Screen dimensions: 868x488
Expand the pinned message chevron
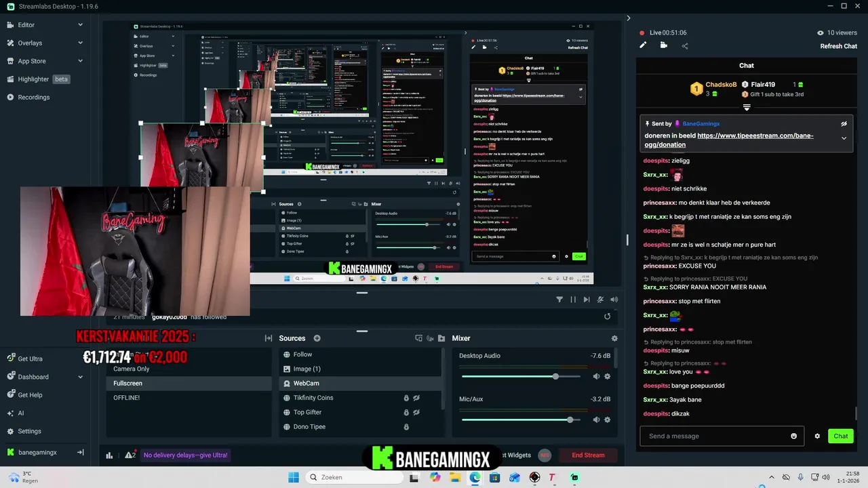click(844, 138)
